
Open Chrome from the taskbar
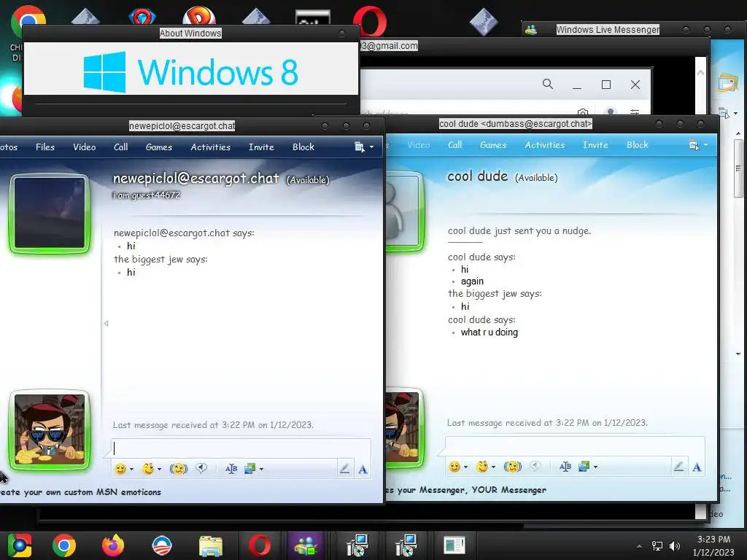click(x=64, y=545)
